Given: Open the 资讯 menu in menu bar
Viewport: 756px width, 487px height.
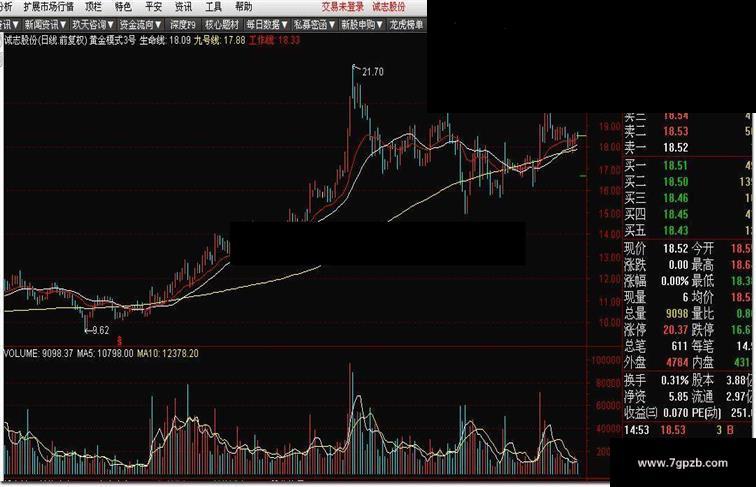Looking at the screenshot, I should tap(183, 7).
